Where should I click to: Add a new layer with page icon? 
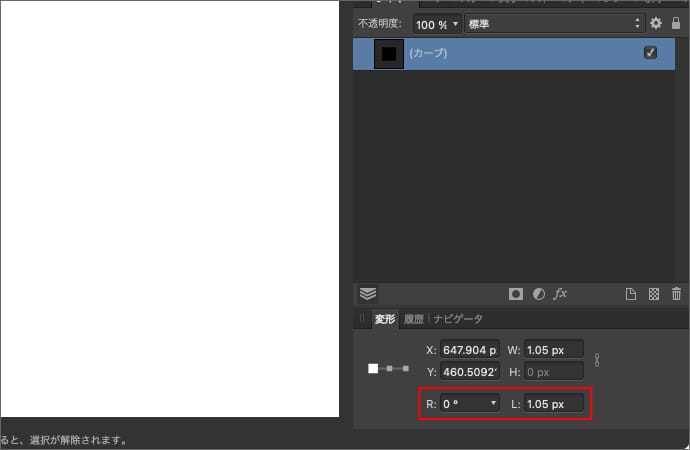tap(631, 294)
